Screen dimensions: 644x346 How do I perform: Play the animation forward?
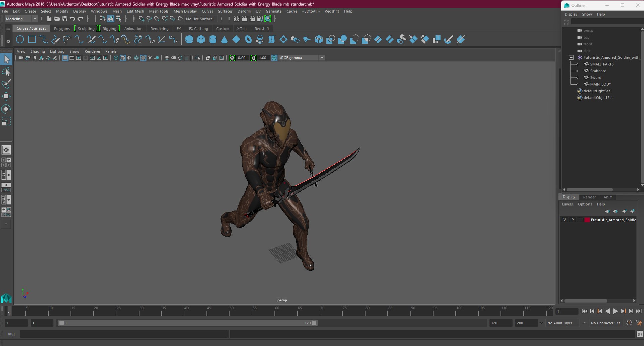615,312
